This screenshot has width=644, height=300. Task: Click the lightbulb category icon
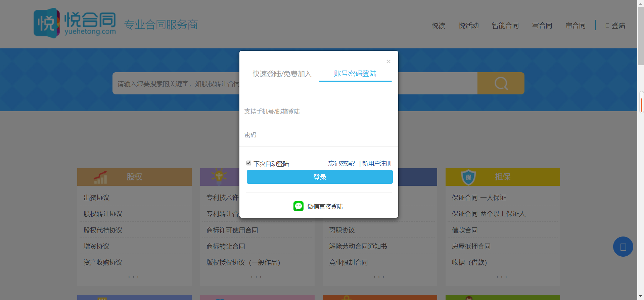pos(219,176)
